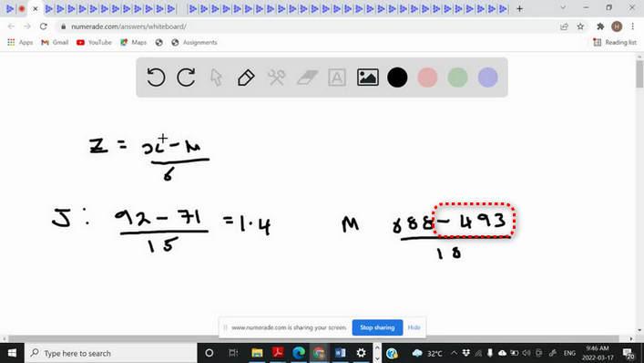The width and height of the screenshot is (644, 363).
Task: Undo the last whiteboard stroke
Action: pyautogui.click(x=156, y=78)
